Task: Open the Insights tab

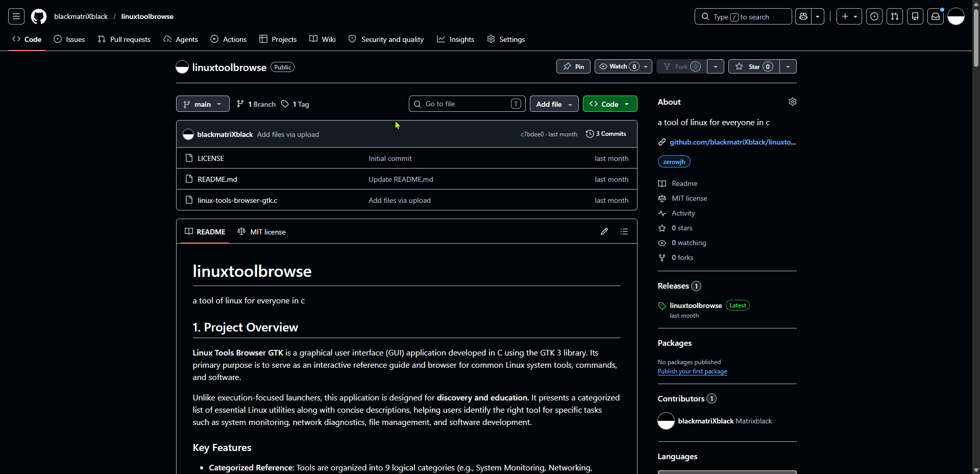Action: 456,39
